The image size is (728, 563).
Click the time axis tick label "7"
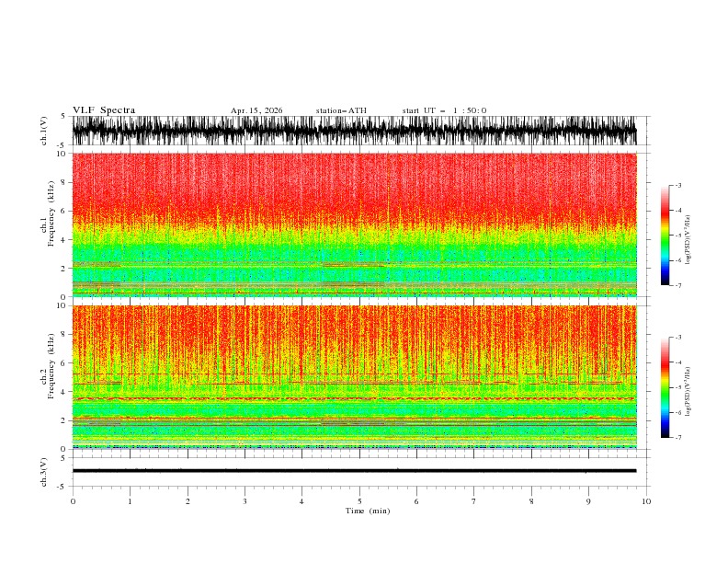tap(474, 501)
